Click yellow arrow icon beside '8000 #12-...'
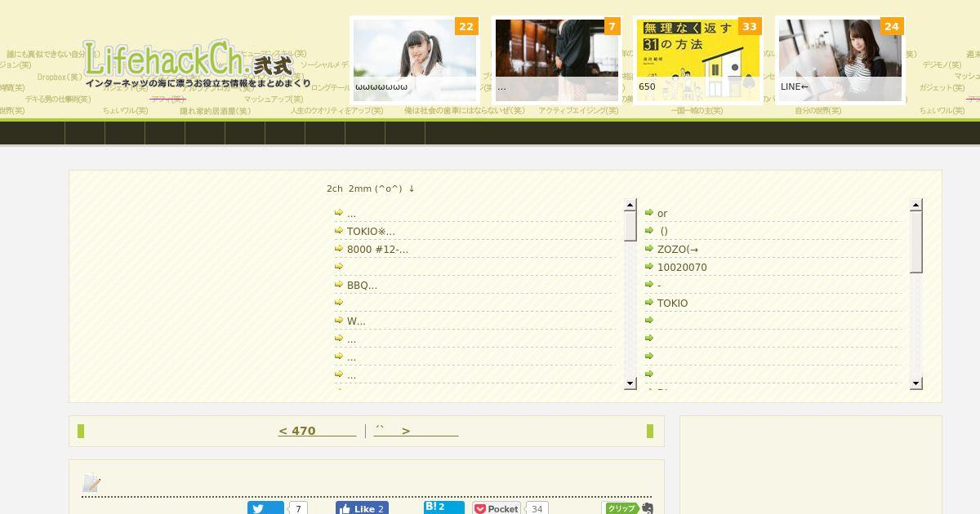980x514 pixels. pyautogui.click(x=339, y=248)
